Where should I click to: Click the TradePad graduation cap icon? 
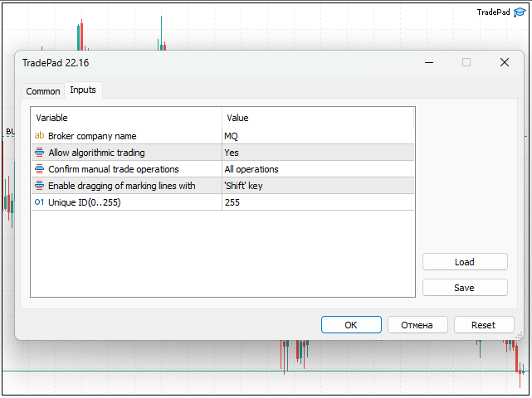[x=520, y=12]
